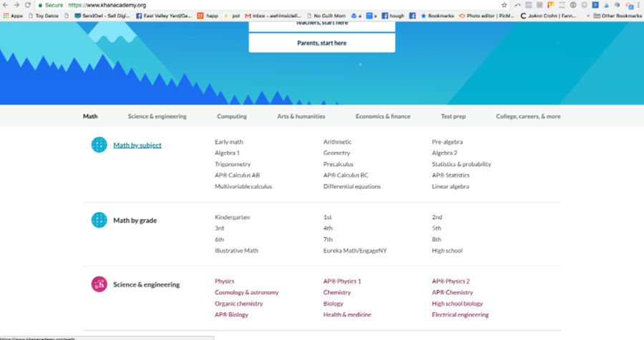Open the Photo editor PicMonkey bookmark
The width and height of the screenshot is (644, 340).
(487, 16)
